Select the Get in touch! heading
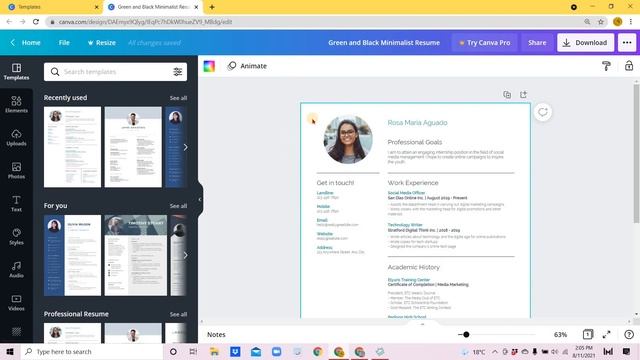The height and width of the screenshot is (360, 640). [335, 183]
